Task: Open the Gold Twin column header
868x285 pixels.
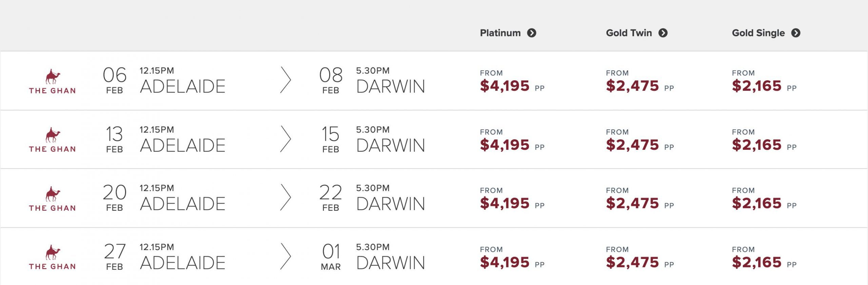Action: coord(629,33)
